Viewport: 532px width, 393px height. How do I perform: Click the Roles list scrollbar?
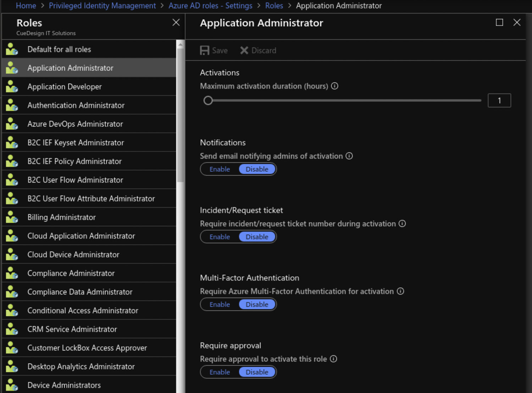coord(180,115)
